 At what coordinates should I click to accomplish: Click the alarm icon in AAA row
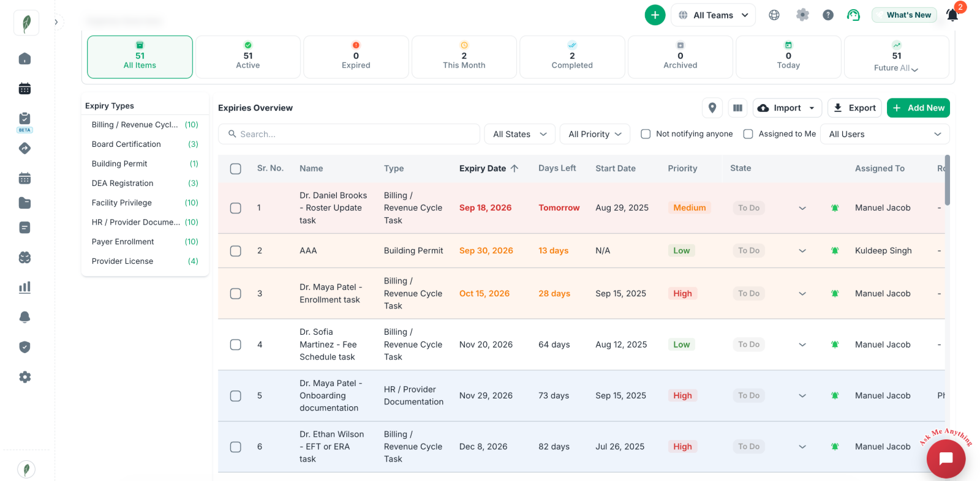[835, 251]
